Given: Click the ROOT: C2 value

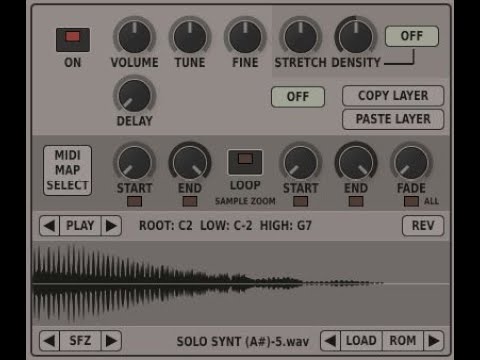Looking at the screenshot, I should tap(166, 226).
